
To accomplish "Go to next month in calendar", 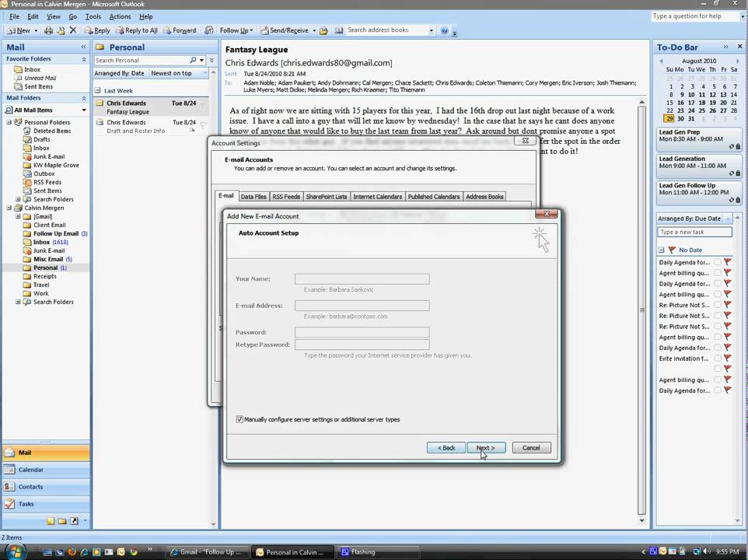I will point(738,61).
